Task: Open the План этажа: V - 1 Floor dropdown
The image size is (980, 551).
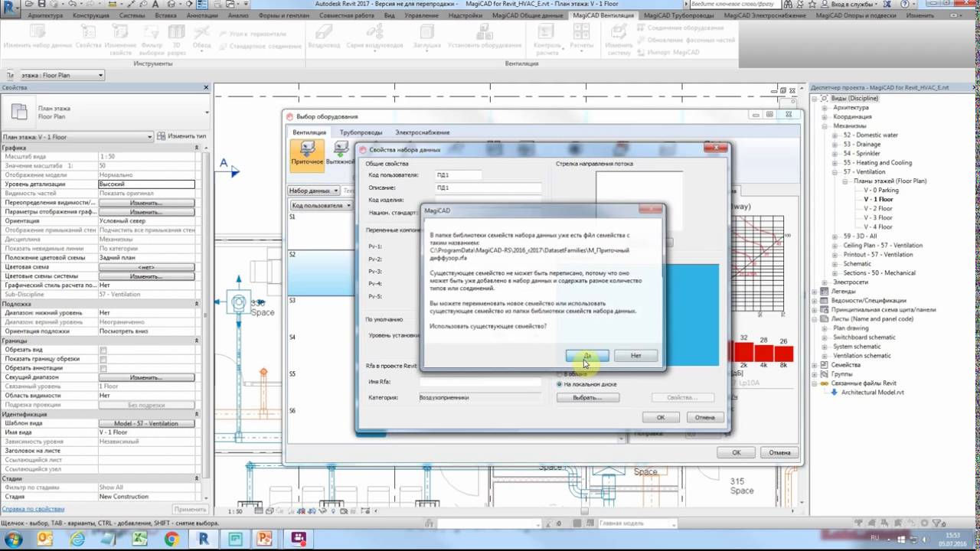Action: (x=77, y=136)
